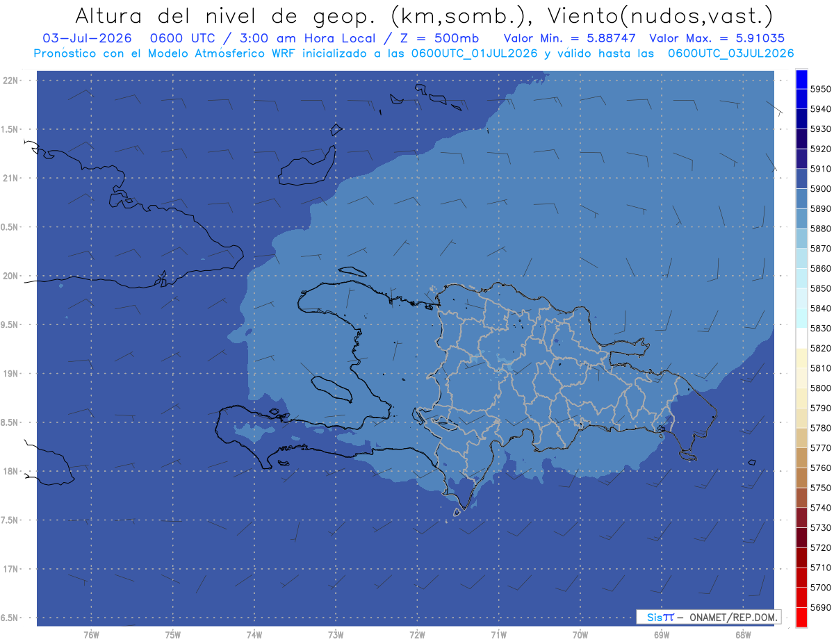Image resolution: width=834 pixels, height=644 pixels.
Task: Click the 5860 value on the color scale
Action: coord(820,268)
